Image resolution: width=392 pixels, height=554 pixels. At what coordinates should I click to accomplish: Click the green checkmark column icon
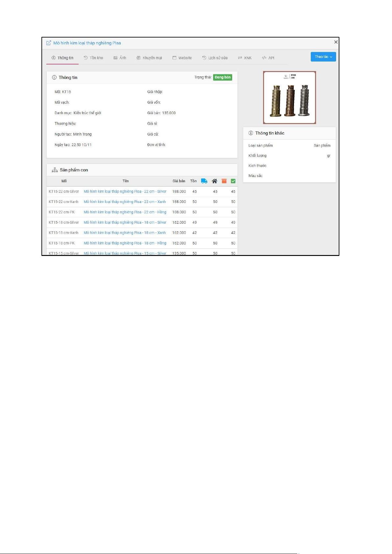(x=233, y=181)
